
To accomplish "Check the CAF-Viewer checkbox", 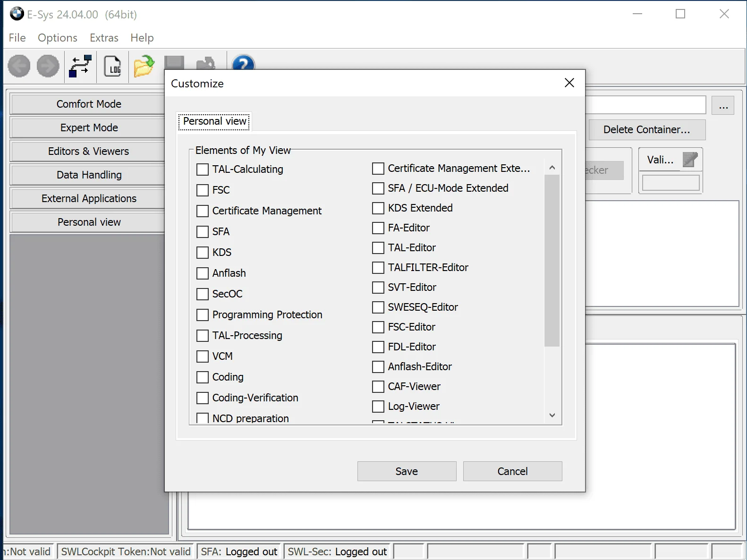I will pos(378,387).
